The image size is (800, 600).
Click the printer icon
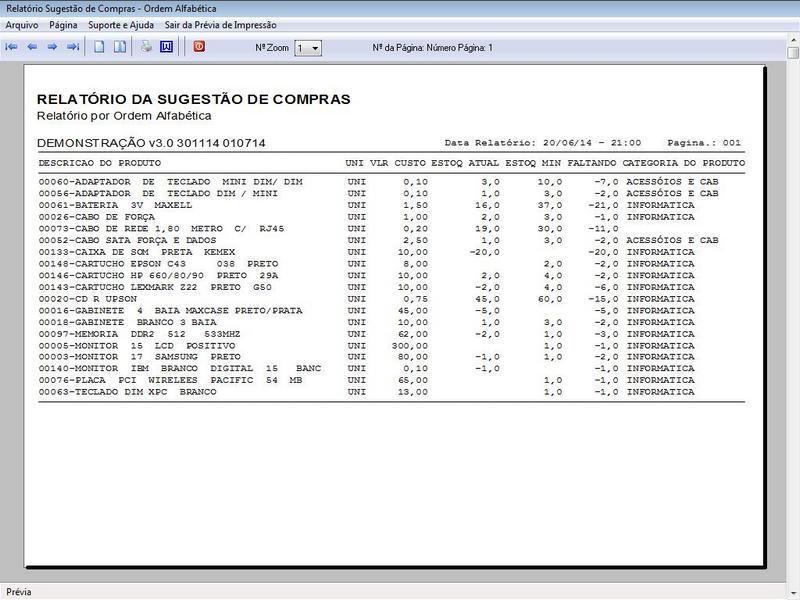tap(146, 47)
